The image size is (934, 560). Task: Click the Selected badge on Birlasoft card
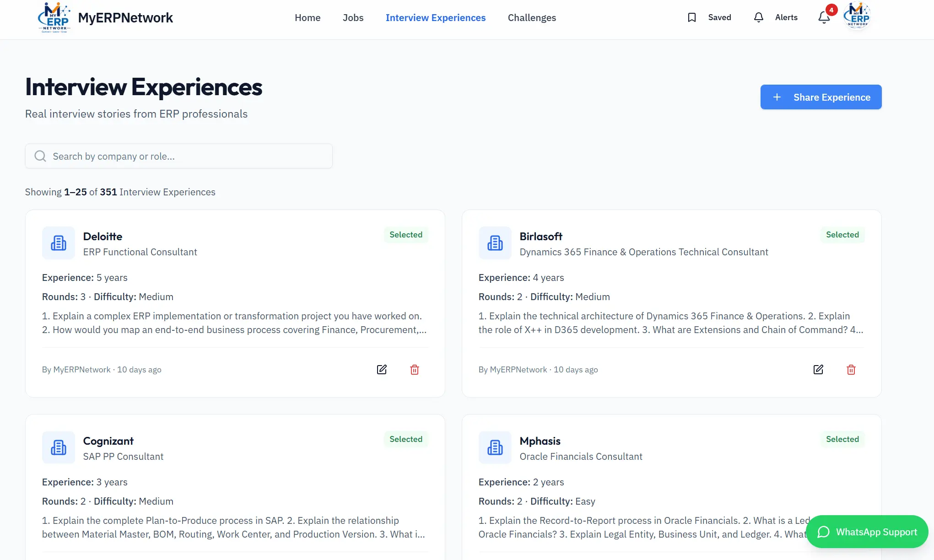pyautogui.click(x=842, y=235)
